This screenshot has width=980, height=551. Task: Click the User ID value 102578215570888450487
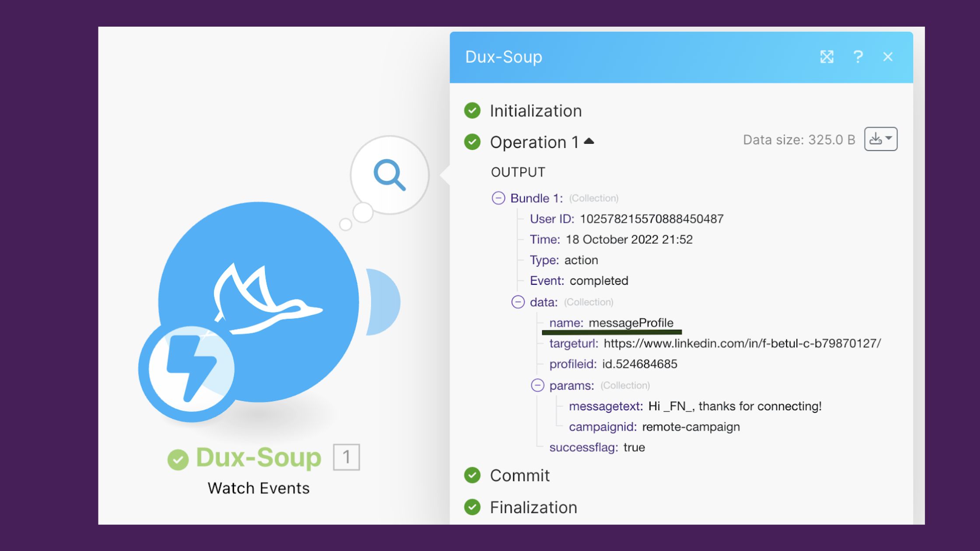tap(651, 219)
